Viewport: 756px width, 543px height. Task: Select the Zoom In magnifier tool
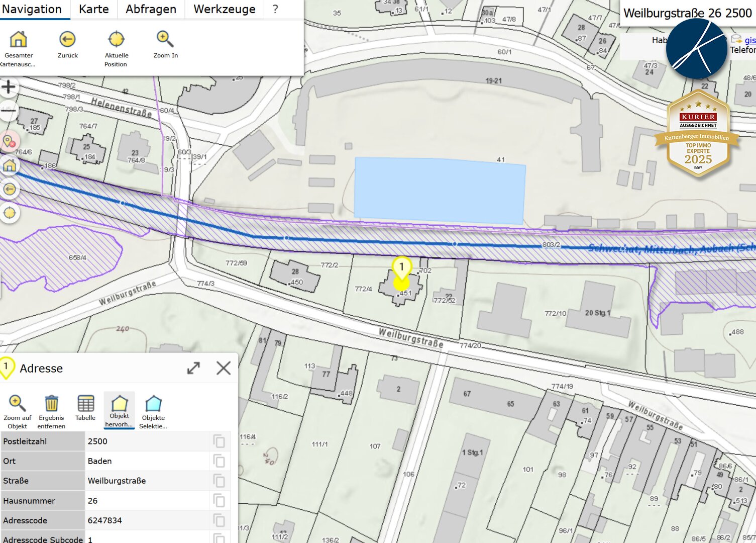[165, 40]
